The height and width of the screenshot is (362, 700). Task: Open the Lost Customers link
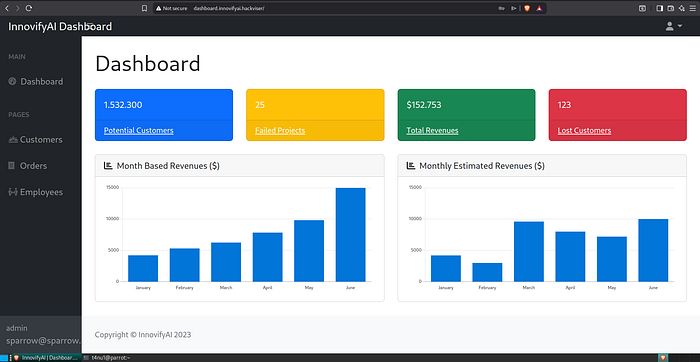coord(584,130)
